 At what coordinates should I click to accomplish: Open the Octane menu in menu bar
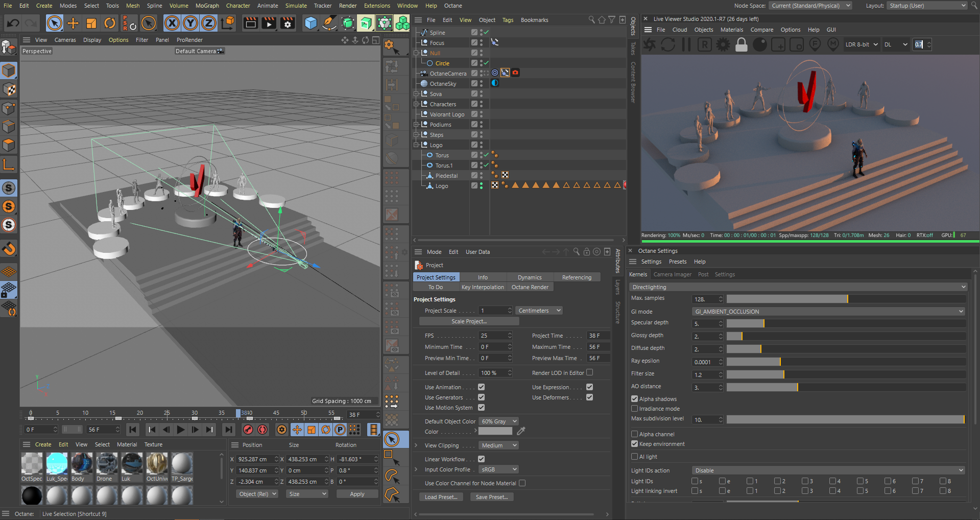pos(453,6)
